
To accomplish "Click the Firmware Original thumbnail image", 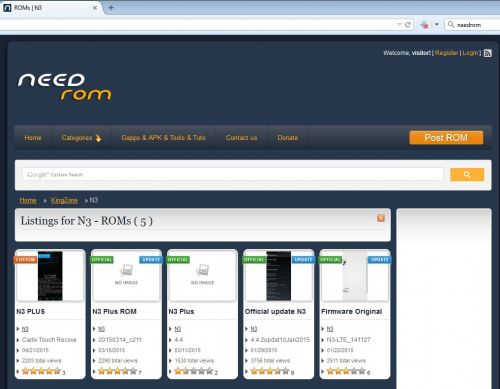I will click(x=355, y=276).
